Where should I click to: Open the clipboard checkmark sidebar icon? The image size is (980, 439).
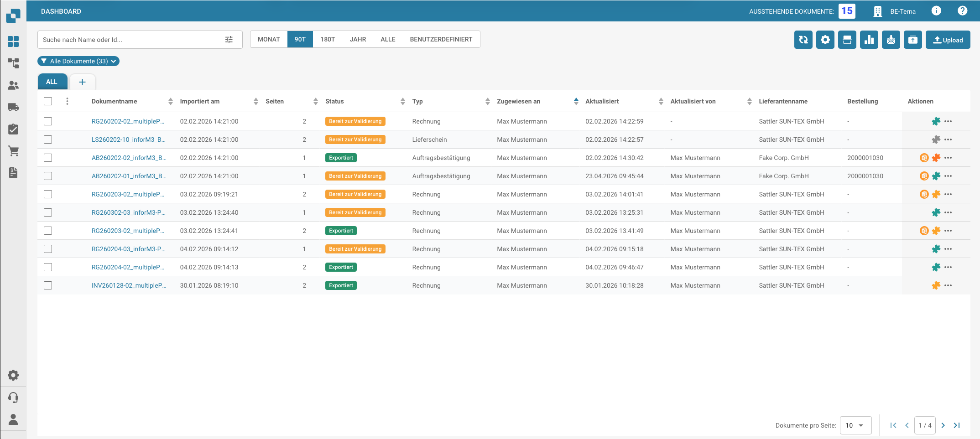coord(13,129)
